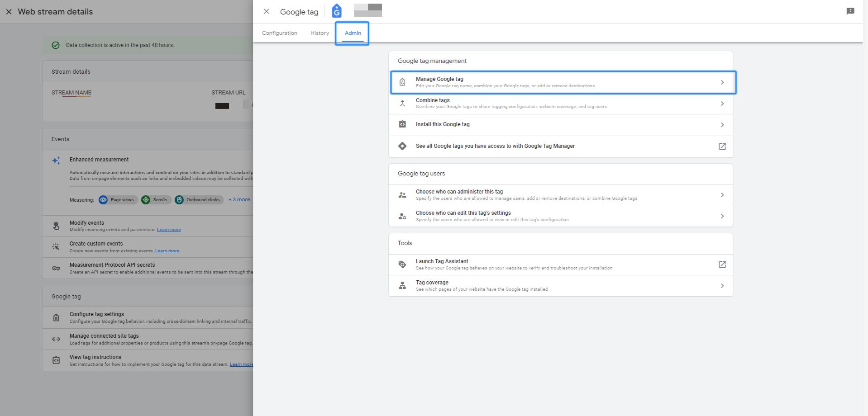The width and height of the screenshot is (868, 416).
Task: Open 'Manage connected site tags' text
Action: coord(104,336)
